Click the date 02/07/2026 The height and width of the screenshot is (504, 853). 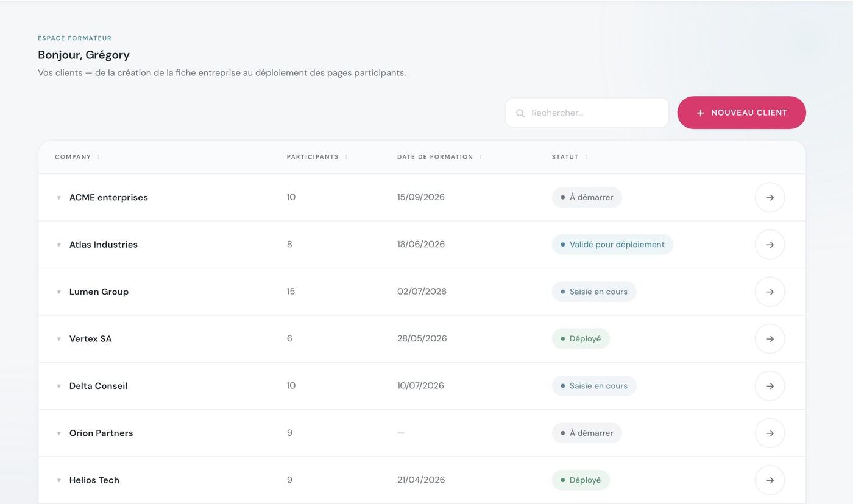click(x=422, y=292)
